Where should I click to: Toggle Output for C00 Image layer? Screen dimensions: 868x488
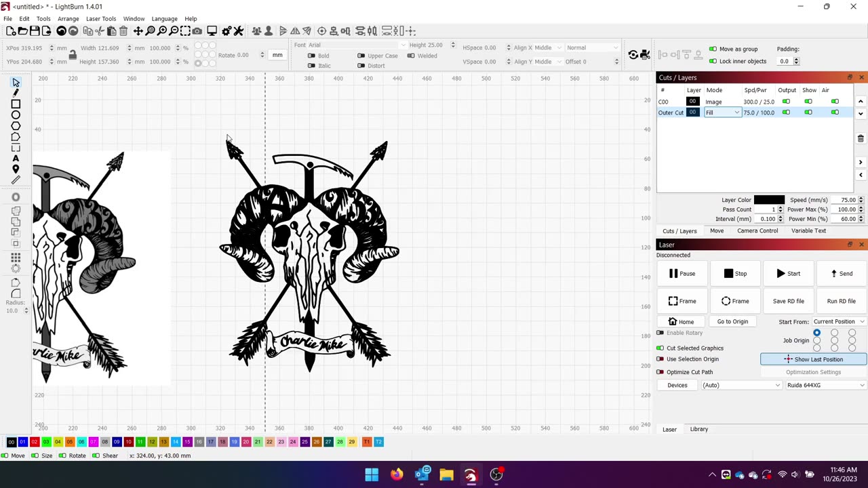click(x=787, y=102)
